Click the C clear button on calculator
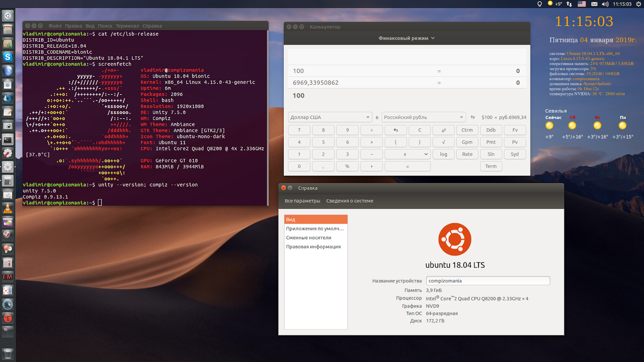 tap(419, 130)
